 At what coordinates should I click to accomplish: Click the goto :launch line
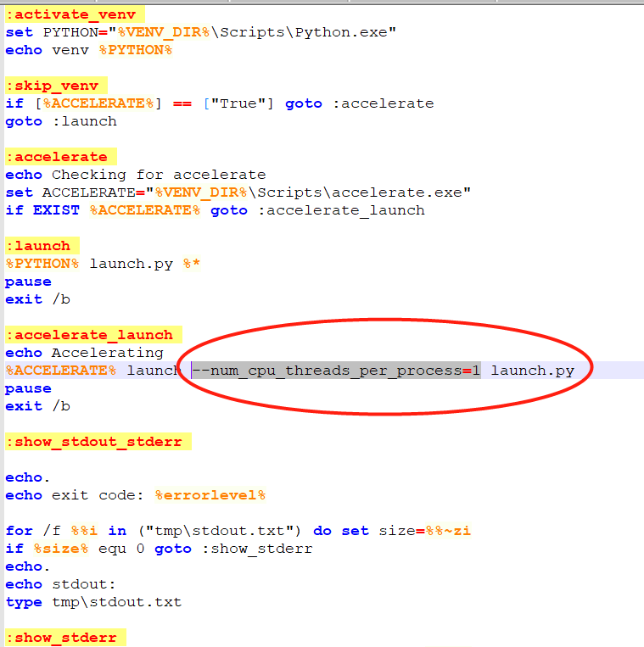tap(60, 121)
